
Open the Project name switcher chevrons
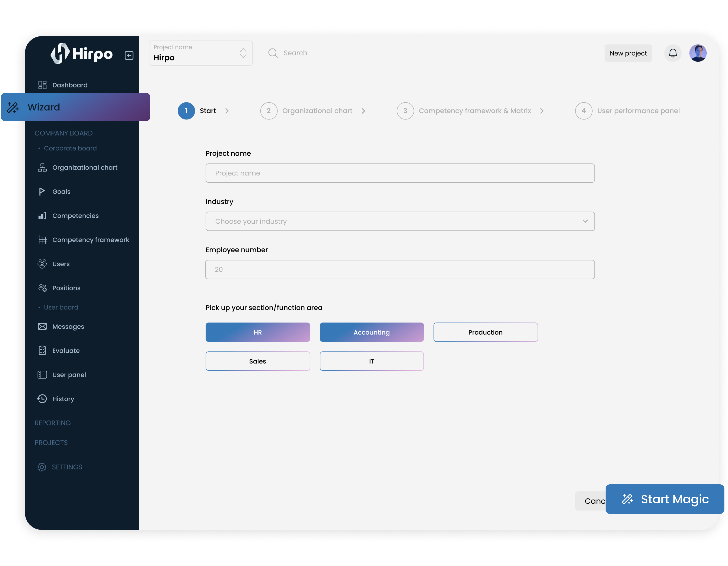(x=243, y=53)
